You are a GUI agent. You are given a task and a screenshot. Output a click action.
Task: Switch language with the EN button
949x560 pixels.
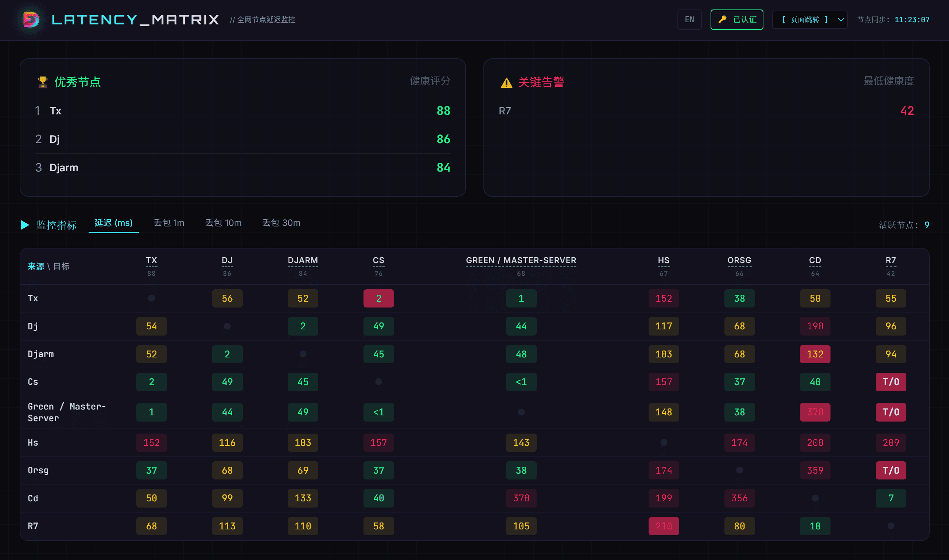689,20
